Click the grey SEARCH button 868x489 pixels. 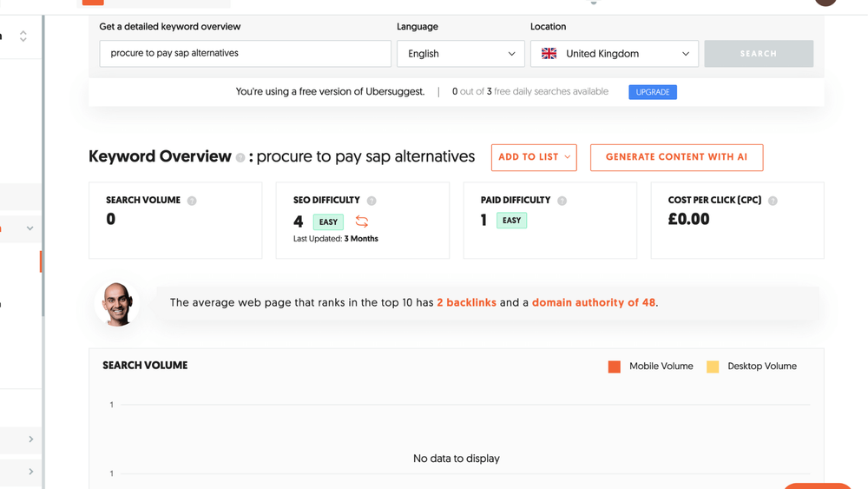759,54
